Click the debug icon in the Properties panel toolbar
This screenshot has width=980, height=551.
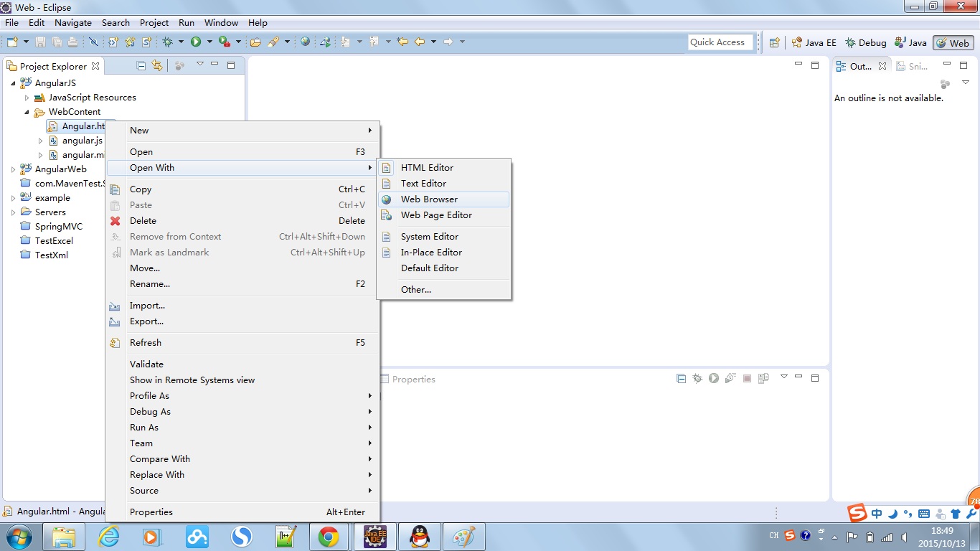coord(697,378)
